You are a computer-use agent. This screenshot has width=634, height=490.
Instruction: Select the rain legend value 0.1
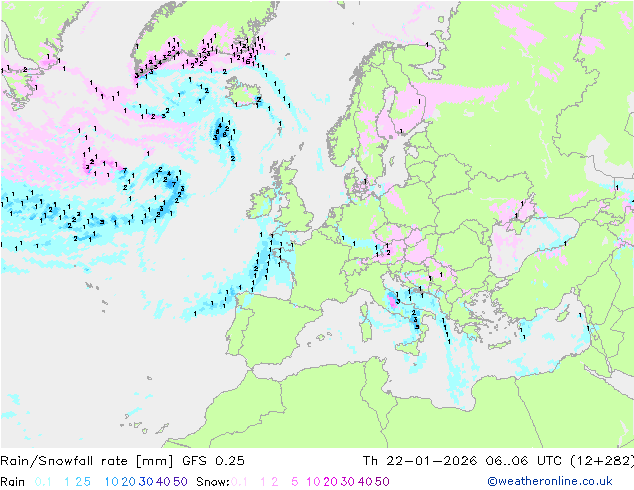click(43, 482)
